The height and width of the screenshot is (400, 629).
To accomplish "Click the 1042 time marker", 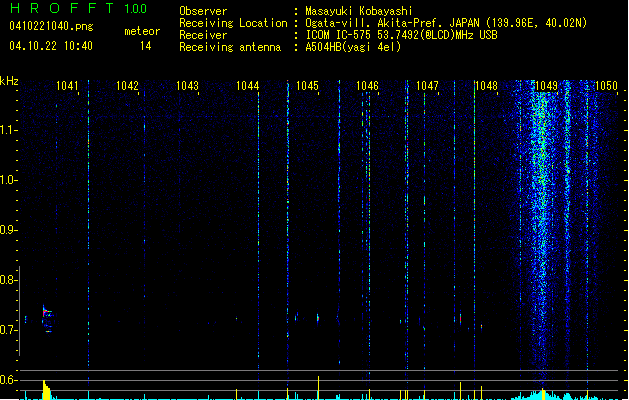I will click(x=127, y=85).
